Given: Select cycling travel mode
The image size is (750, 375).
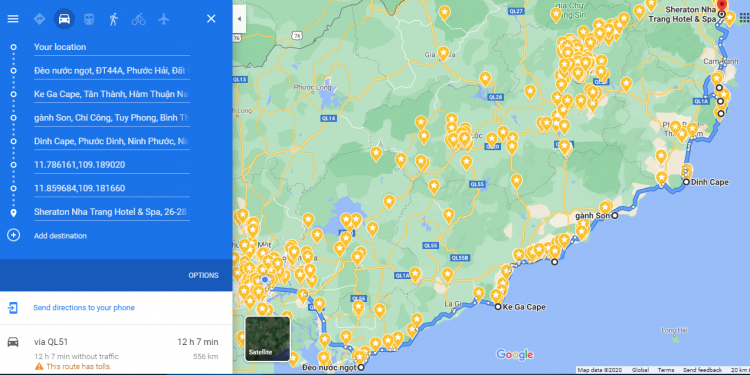Looking at the screenshot, I should click(139, 19).
